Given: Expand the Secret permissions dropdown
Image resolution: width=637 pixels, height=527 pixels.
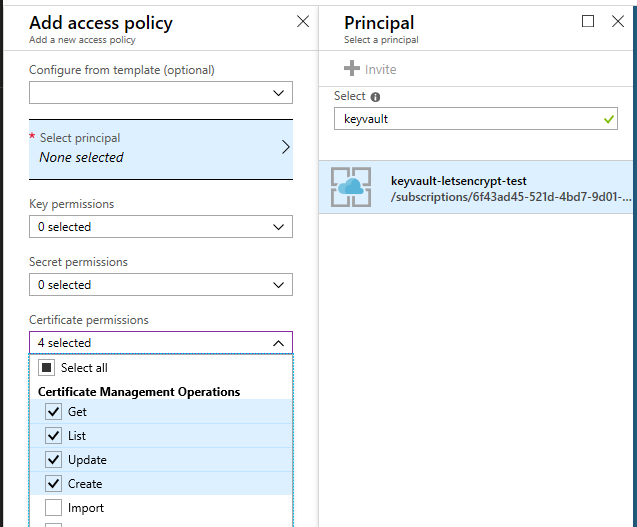Looking at the screenshot, I should [x=161, y=285].
